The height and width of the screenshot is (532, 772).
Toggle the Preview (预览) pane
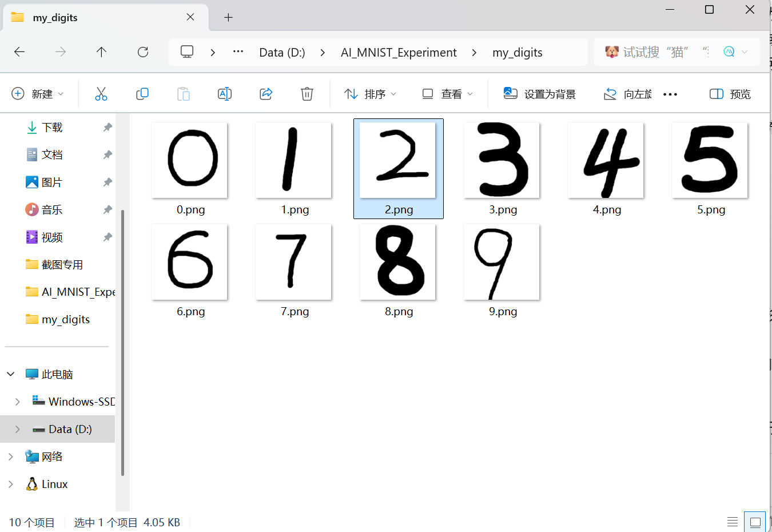pos(730,94)
